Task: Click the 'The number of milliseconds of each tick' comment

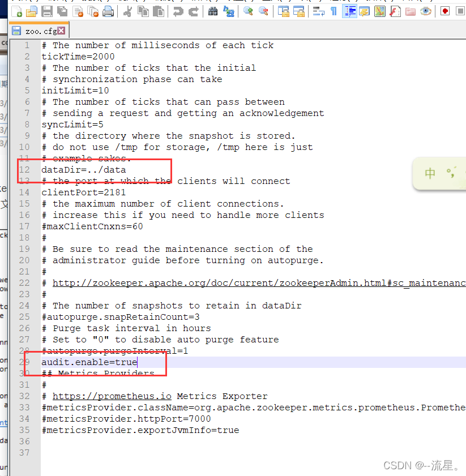Action: (x=163, y=45)
